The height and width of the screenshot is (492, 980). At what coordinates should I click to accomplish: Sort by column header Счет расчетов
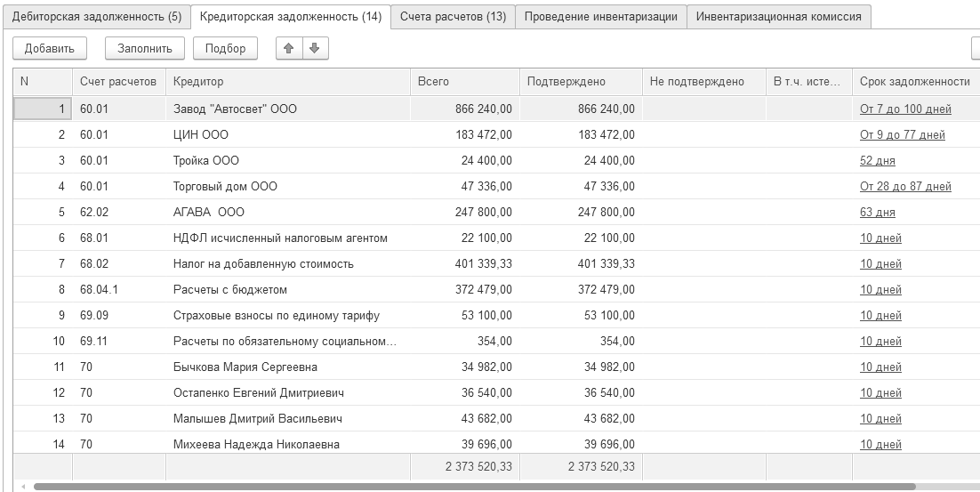click(118, 81)
